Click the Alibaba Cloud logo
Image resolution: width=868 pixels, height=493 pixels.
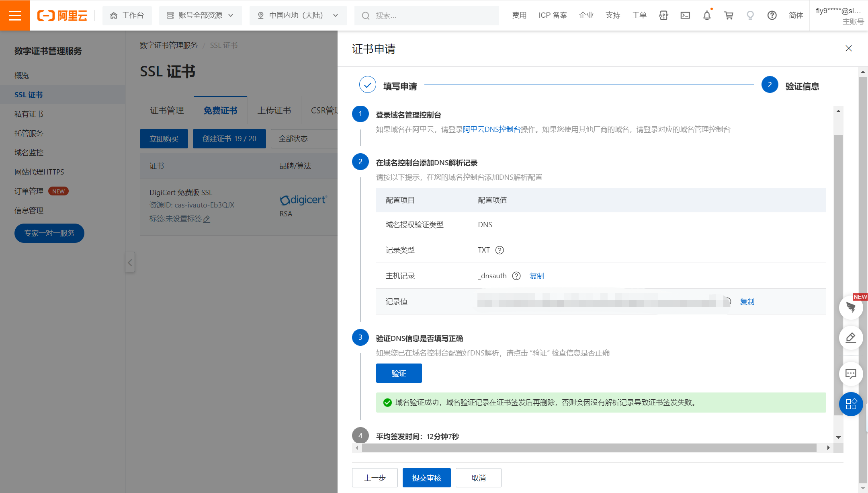(62, 15)
